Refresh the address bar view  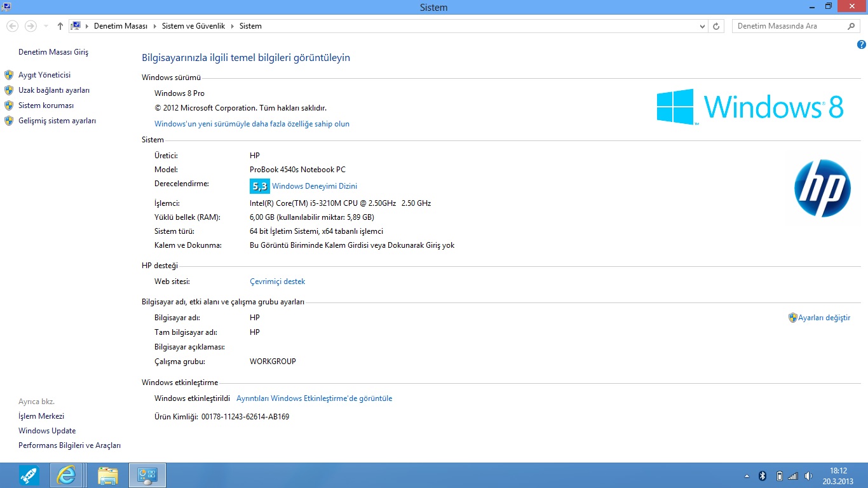click(717, 27)
